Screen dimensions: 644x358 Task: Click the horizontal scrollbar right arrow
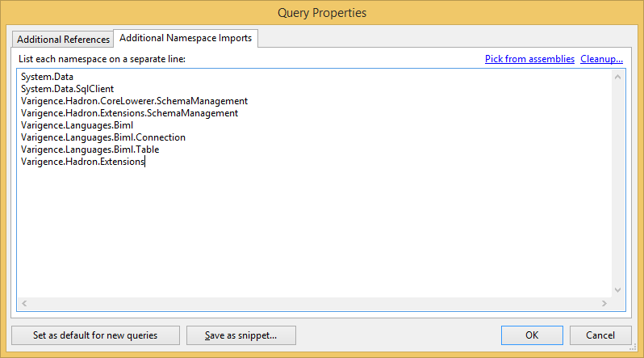pyautogui.click(x=604, y=303)
